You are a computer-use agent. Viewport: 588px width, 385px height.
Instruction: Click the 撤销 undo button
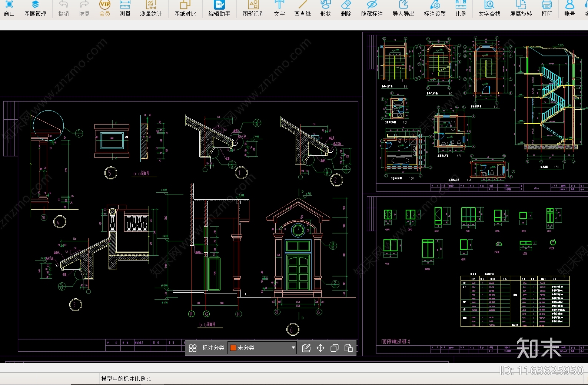(x=64, y=9)
